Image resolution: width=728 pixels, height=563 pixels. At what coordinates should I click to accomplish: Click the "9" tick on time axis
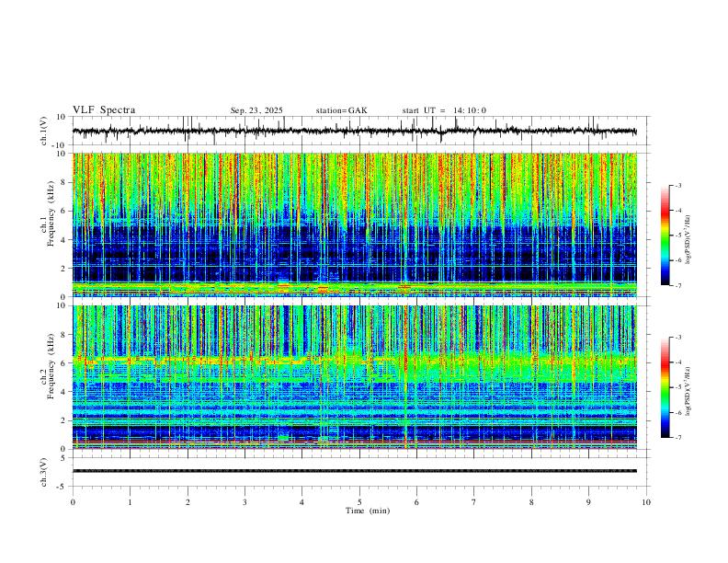(588, 502)
